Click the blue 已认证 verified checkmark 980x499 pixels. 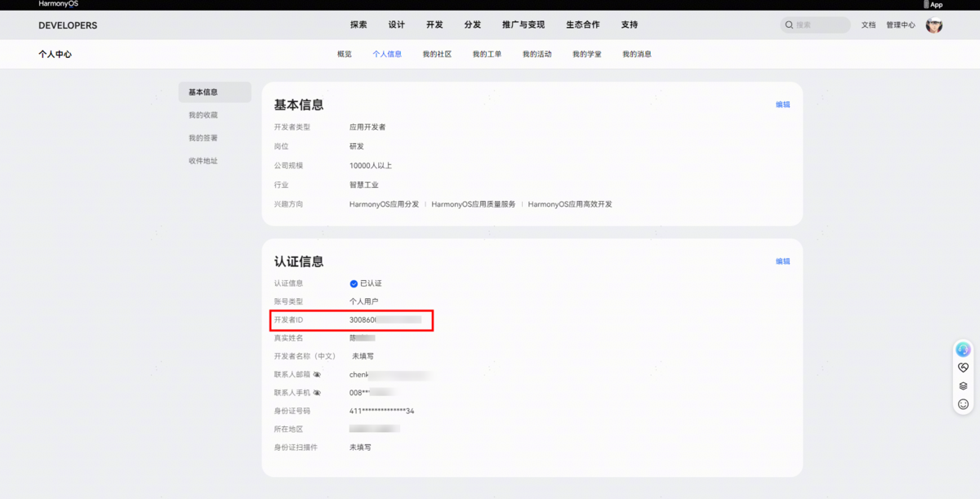click(x=354, y=283)
